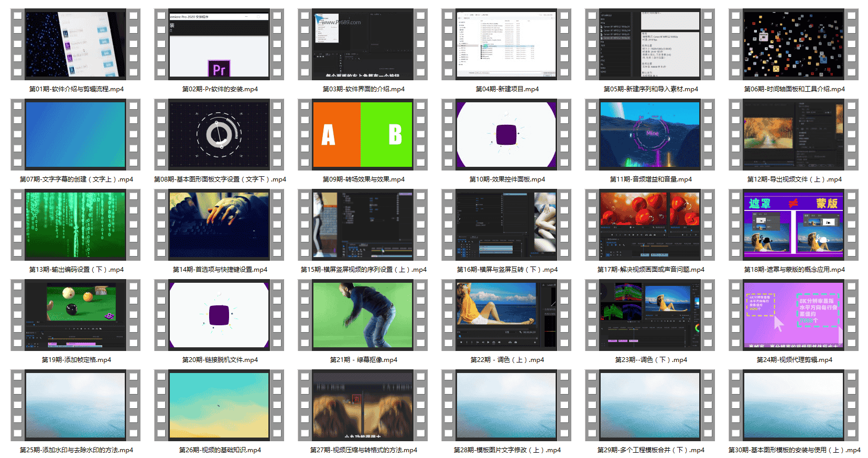Click the label 第23期--调色（下）.mp4
Viewport: 868px width, 458px height.
[x=651, y=360]
